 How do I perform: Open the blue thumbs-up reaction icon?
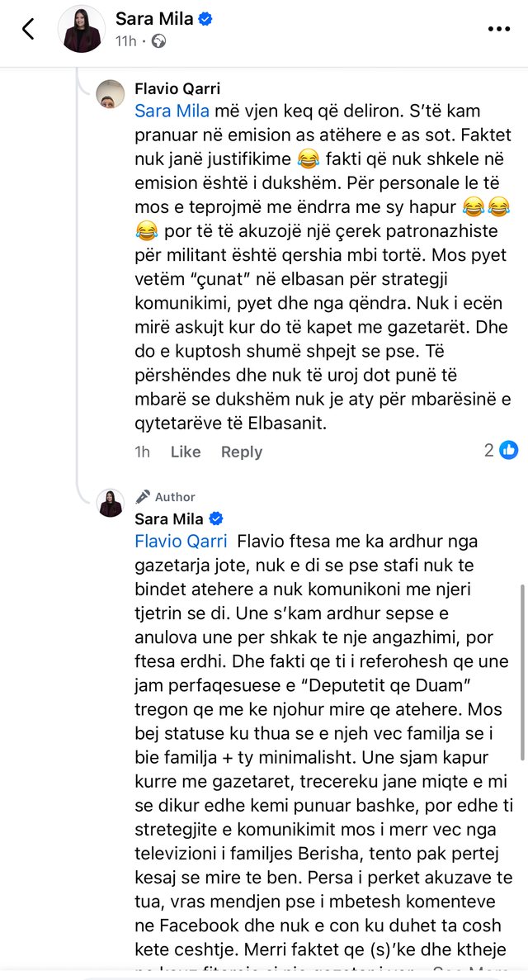[x=509, y=449]
